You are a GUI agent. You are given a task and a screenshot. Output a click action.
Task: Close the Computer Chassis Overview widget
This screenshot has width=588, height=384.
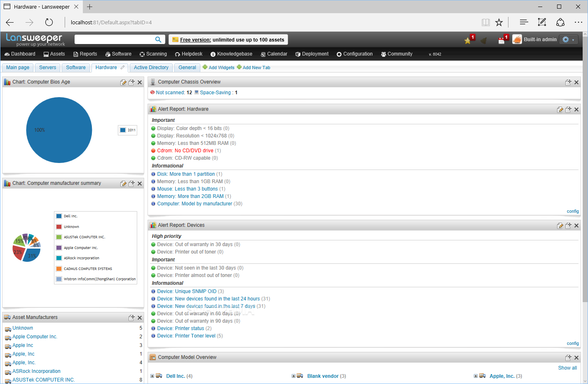coord(576,82)
